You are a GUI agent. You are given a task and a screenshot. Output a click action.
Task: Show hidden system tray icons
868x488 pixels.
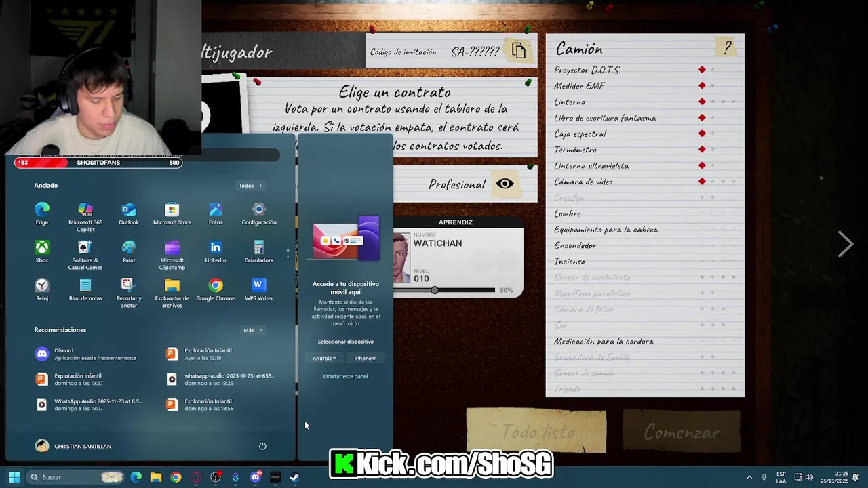[x=749, y=477]
